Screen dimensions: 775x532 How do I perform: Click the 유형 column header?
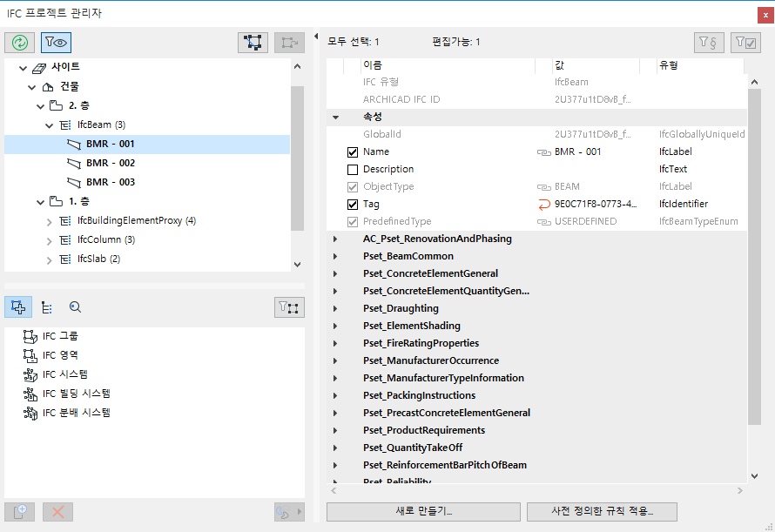[700, 65]
